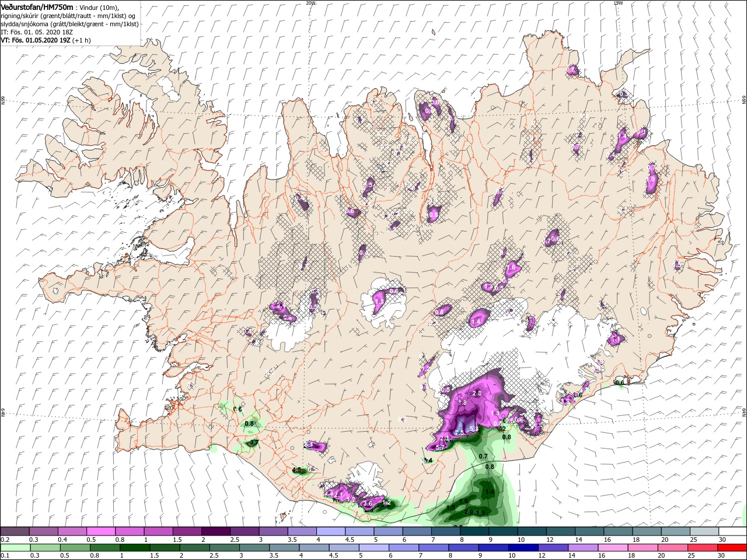The image size is (747, 560).
Task: Click the 'IT: Fös. 01. 05. 2020 18Z' line
Action: (x=37, y=32)
